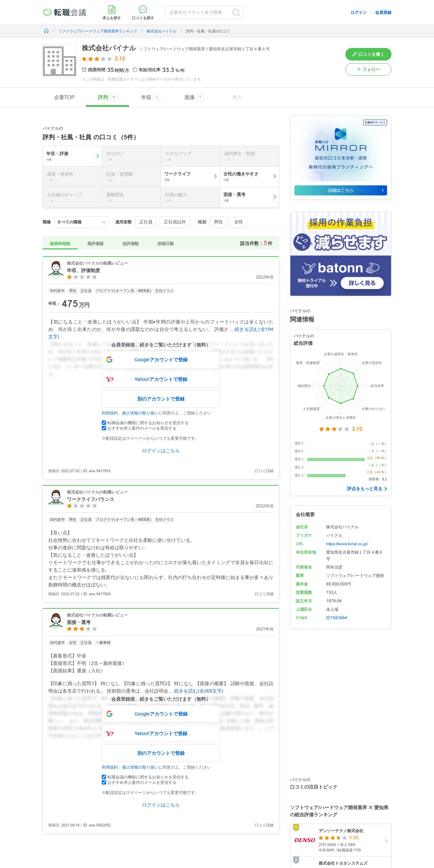
Task: Click the 転職会議 logo
Action: coord(65,13)
